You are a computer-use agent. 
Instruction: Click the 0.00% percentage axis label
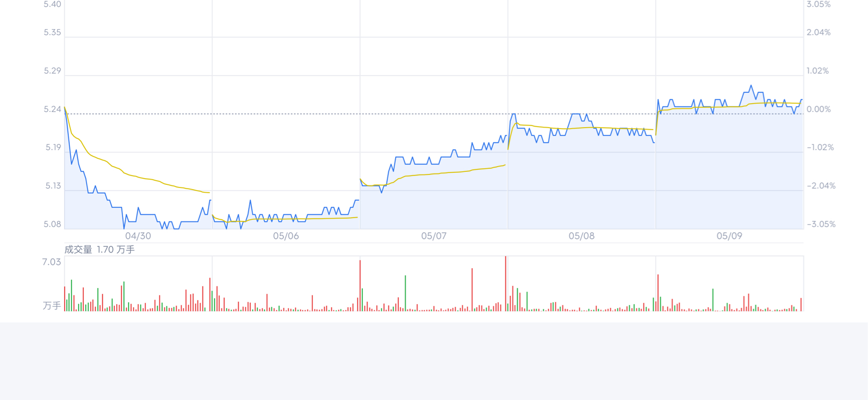pyautogui.click(x=818, y=109)
